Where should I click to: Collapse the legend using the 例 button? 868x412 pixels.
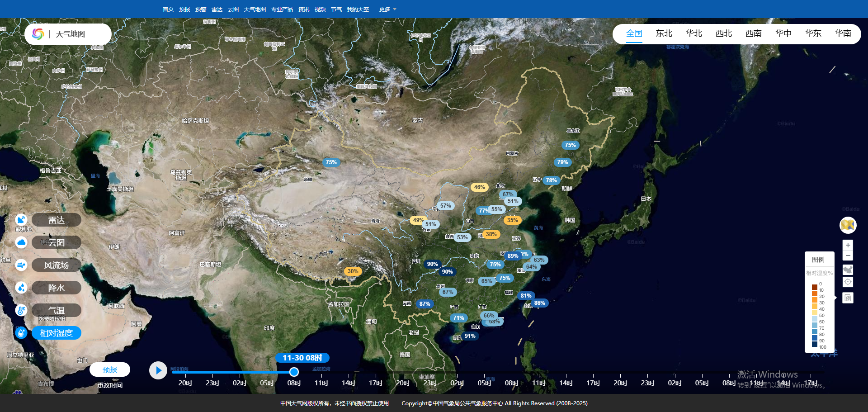pyautogui.click(x=848, y=298)
